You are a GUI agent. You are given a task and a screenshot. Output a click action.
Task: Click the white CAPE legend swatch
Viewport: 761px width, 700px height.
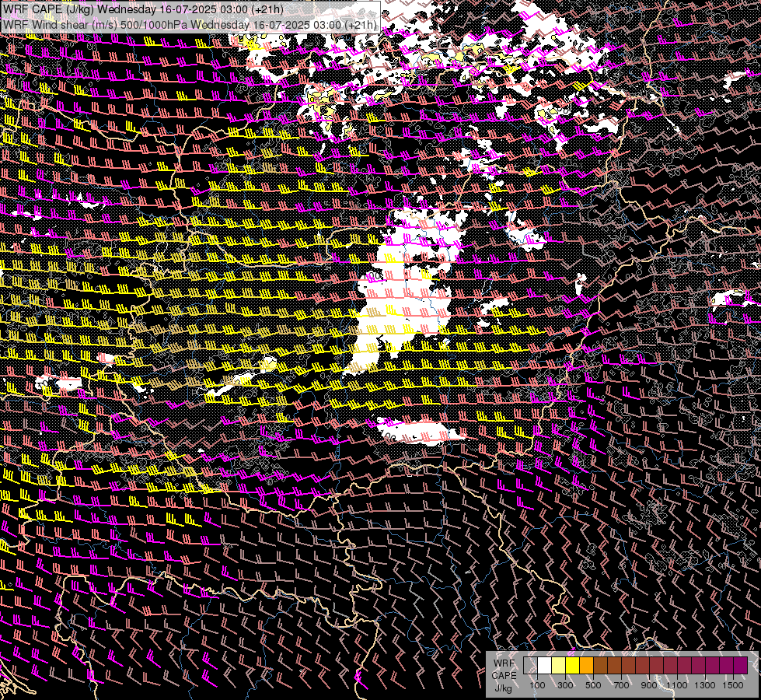545,666
